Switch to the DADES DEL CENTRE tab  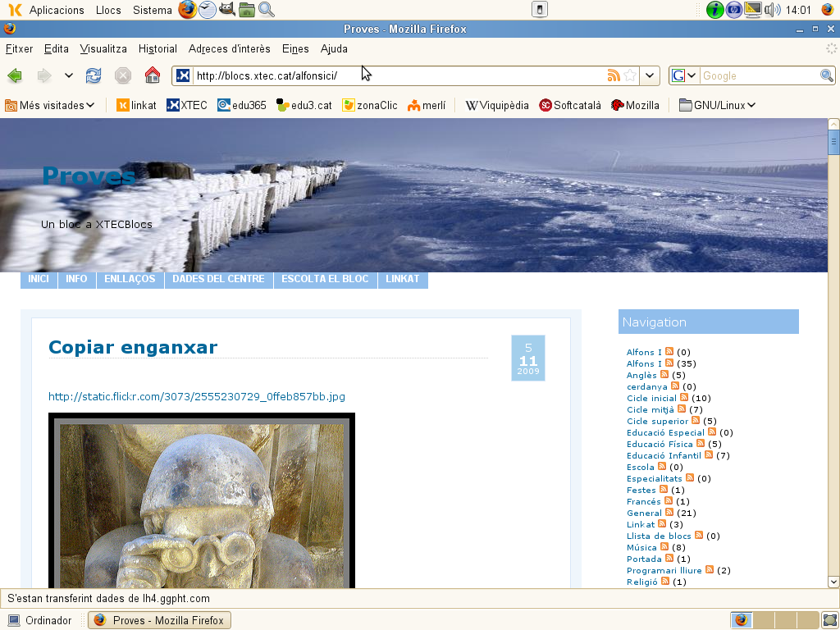[218, 279]
